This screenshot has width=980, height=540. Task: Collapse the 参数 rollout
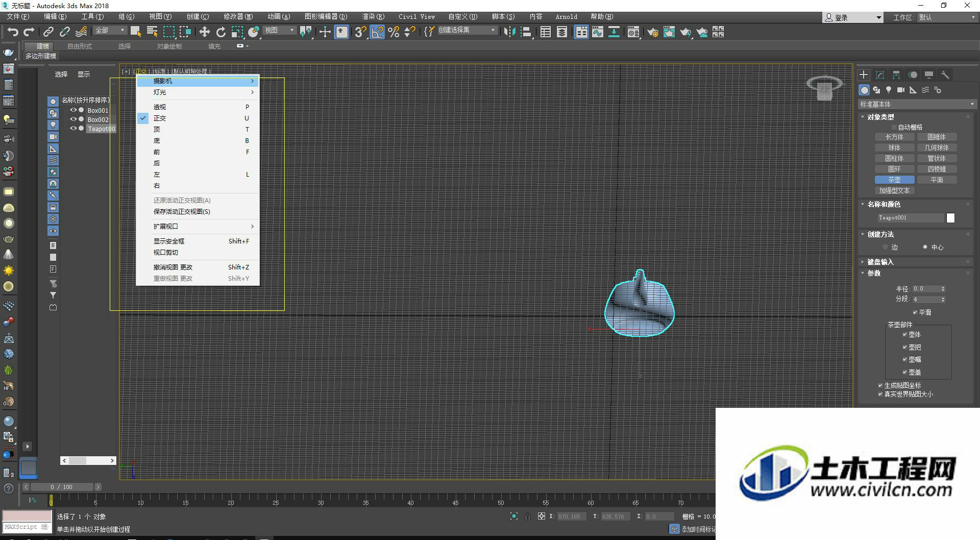(x=874, y=273)
